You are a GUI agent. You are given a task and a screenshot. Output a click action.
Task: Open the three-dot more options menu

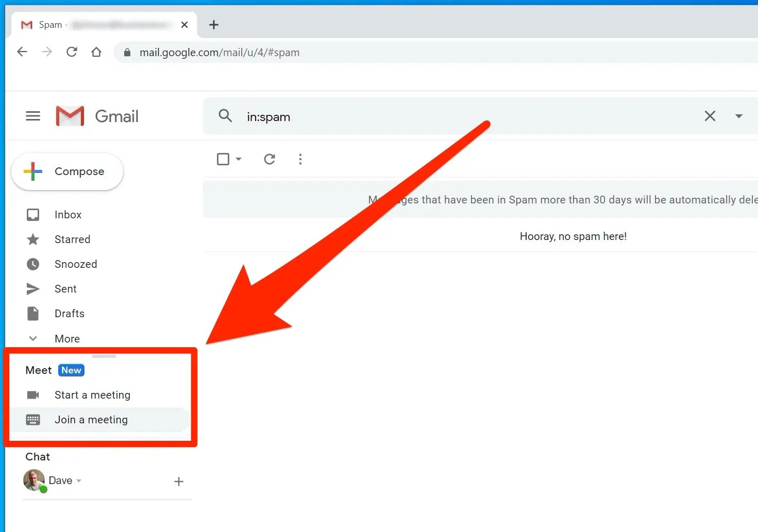pos(300,159)
